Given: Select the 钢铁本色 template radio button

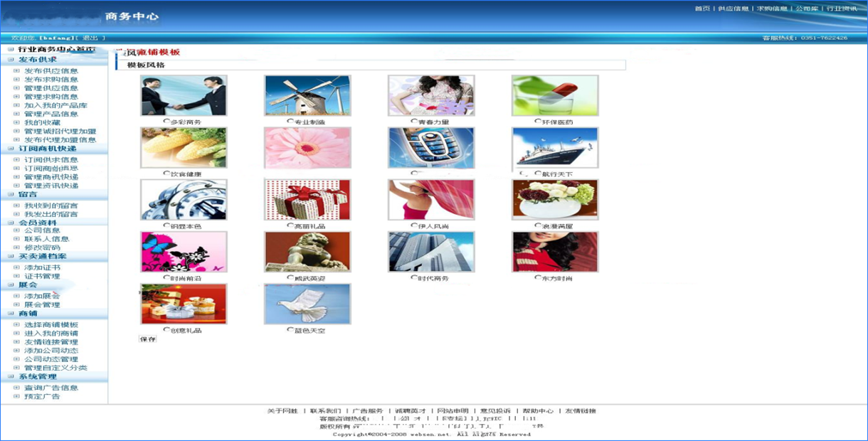Looking at the screenshot, I should point(166,225).
